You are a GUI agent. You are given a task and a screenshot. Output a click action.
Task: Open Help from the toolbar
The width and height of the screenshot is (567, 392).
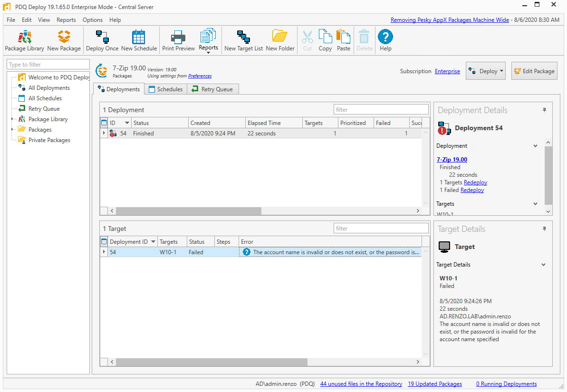click(385, 40)
